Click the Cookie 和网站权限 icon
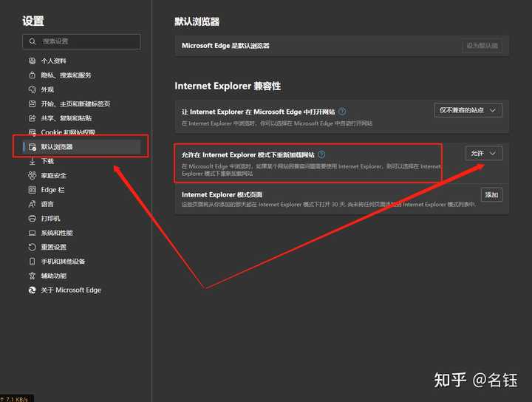532x402 pixels. click(x=32, y=132)
